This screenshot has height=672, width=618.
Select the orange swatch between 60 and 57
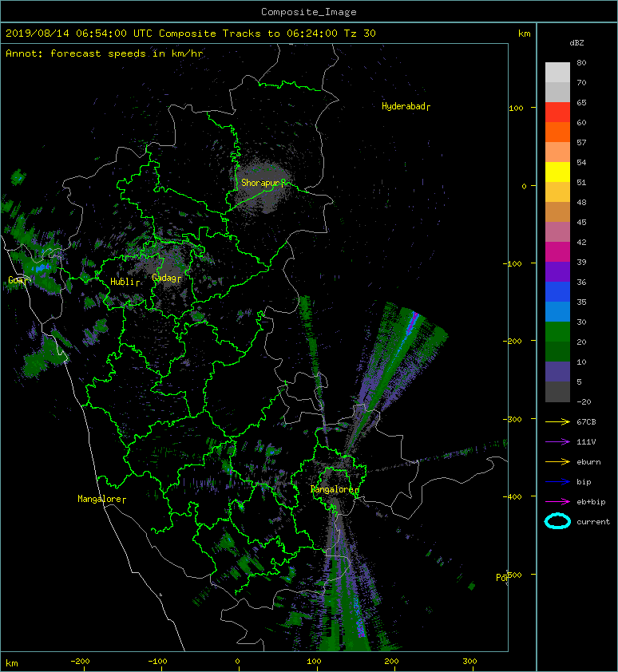click(x=557, y=132)
